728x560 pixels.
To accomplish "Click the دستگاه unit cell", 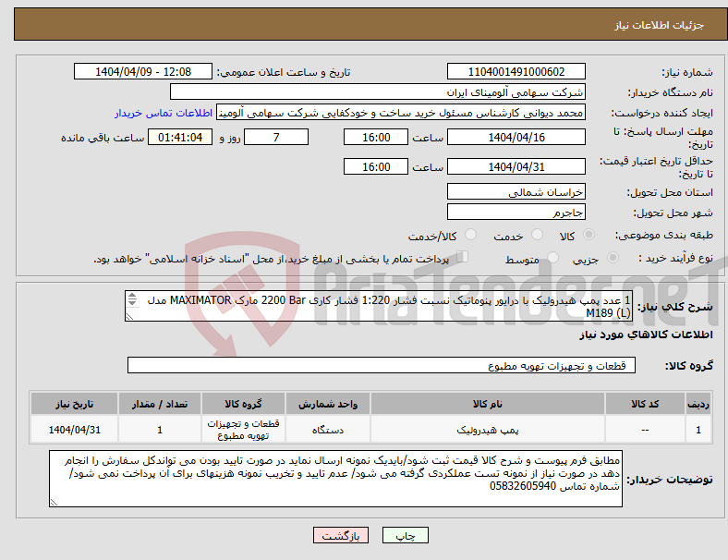I will (328, 430).
